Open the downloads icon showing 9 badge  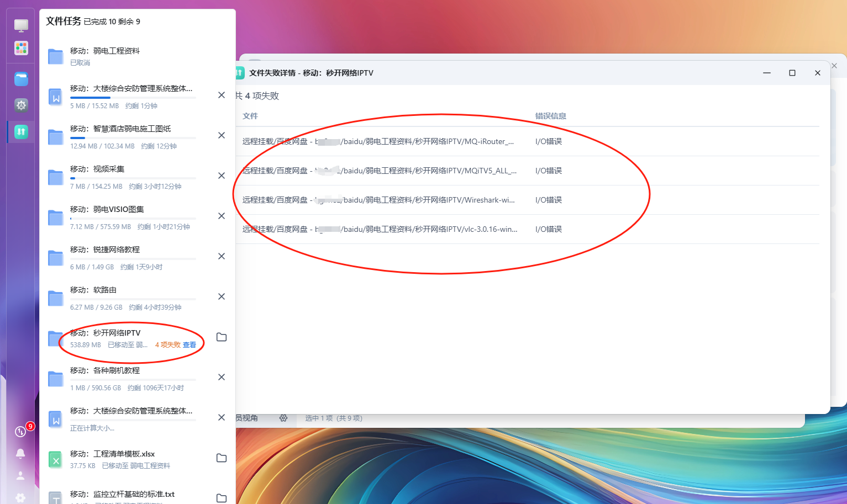(x=20, y=431)
